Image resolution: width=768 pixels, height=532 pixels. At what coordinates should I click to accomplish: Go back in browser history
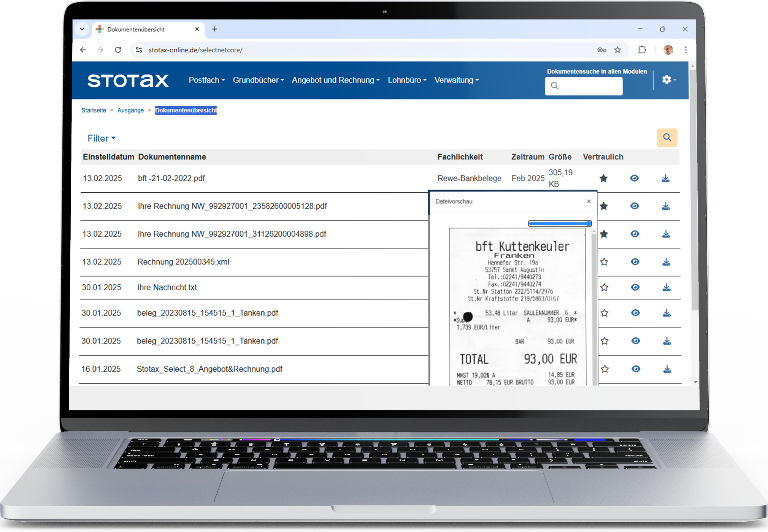(x=83, y=50)
